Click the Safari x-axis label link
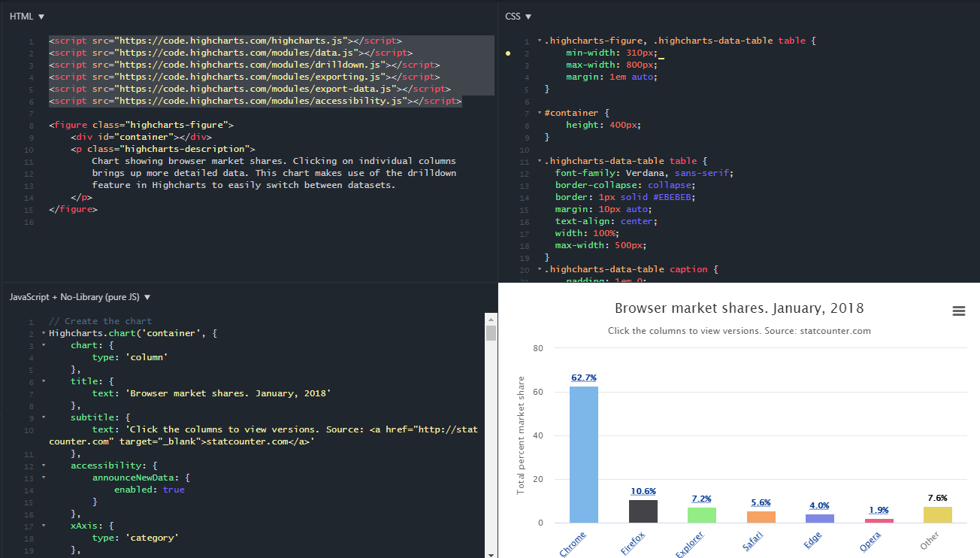This screenshot has height=558, width=980. click(x=752, y=542)
